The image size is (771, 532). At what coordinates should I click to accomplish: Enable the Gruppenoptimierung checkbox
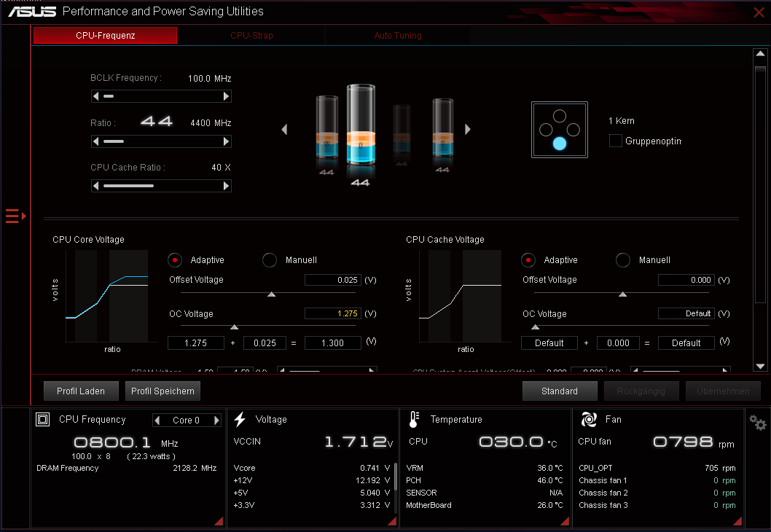click(x=615, y=141)
